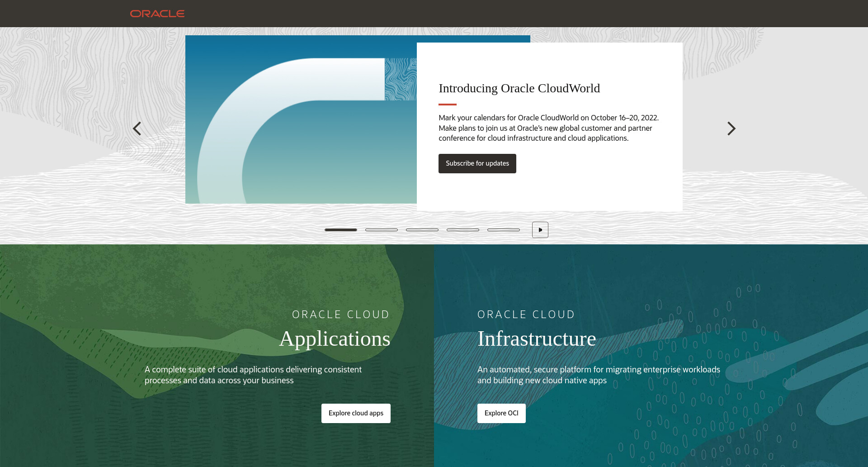This screenshot has width=868, height=467.
Task: Open the CloudWorld banner image
Action: [x=301, y=119]
